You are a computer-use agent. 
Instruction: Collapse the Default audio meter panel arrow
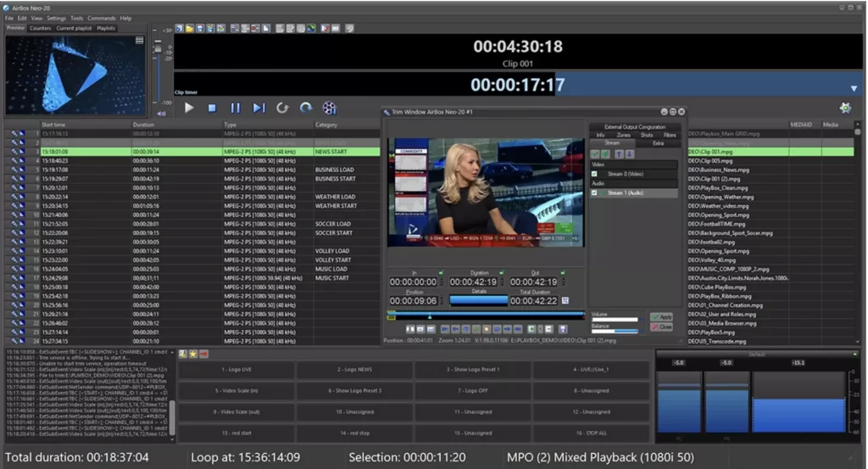[854, 354]
